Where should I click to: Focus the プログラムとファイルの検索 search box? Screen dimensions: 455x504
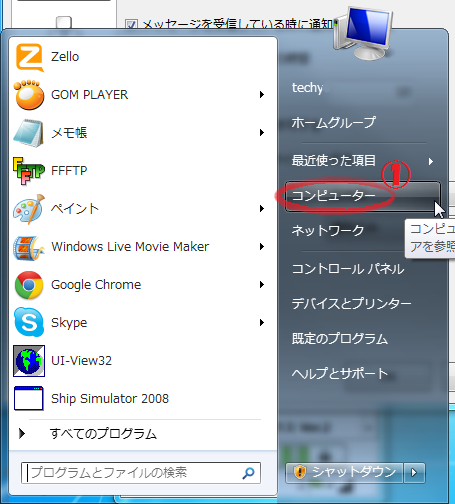(141, 473)
